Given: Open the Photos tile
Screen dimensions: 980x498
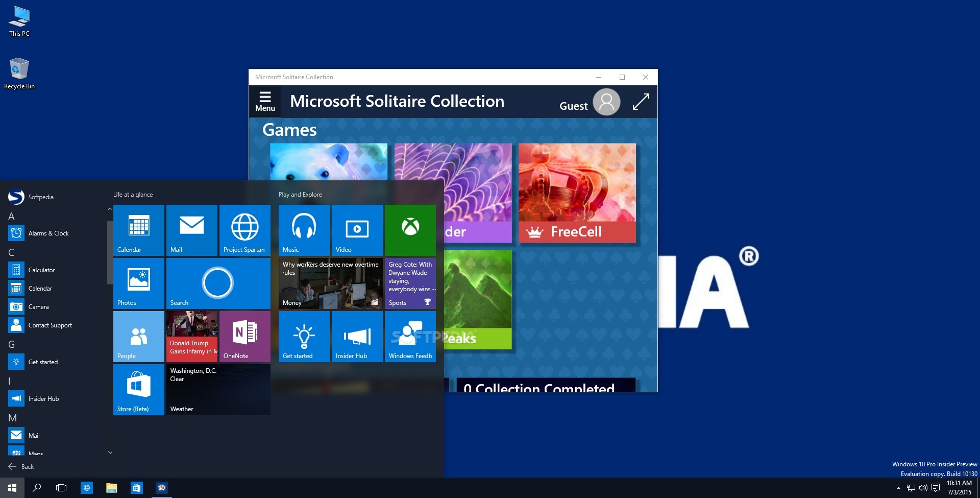Looking at the screenshot, I should point(139,283).
